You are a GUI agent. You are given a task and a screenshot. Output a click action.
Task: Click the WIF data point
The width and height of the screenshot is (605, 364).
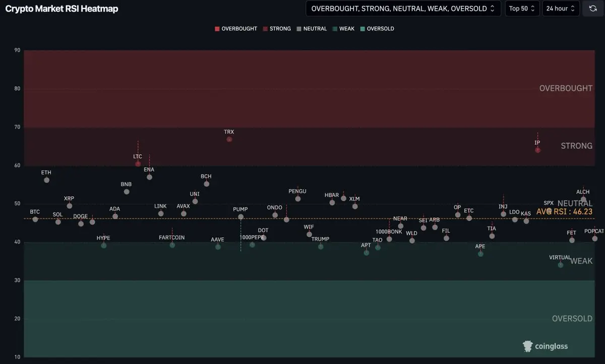(309, 234)
